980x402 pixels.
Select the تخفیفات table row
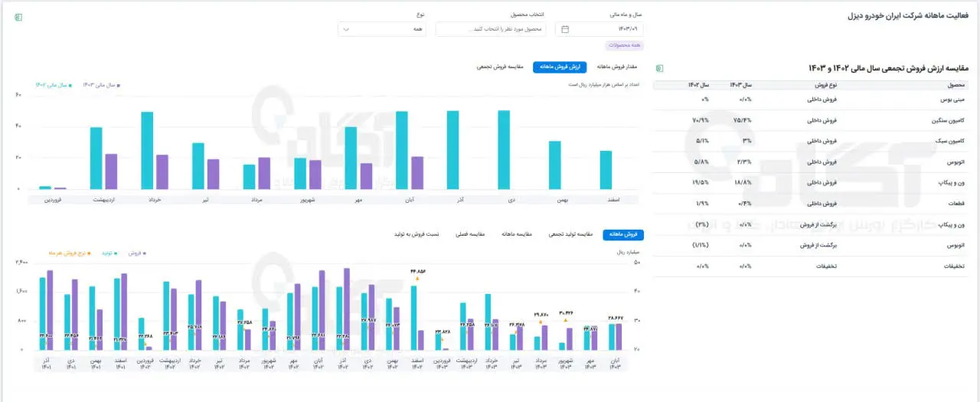click(812, 266)
